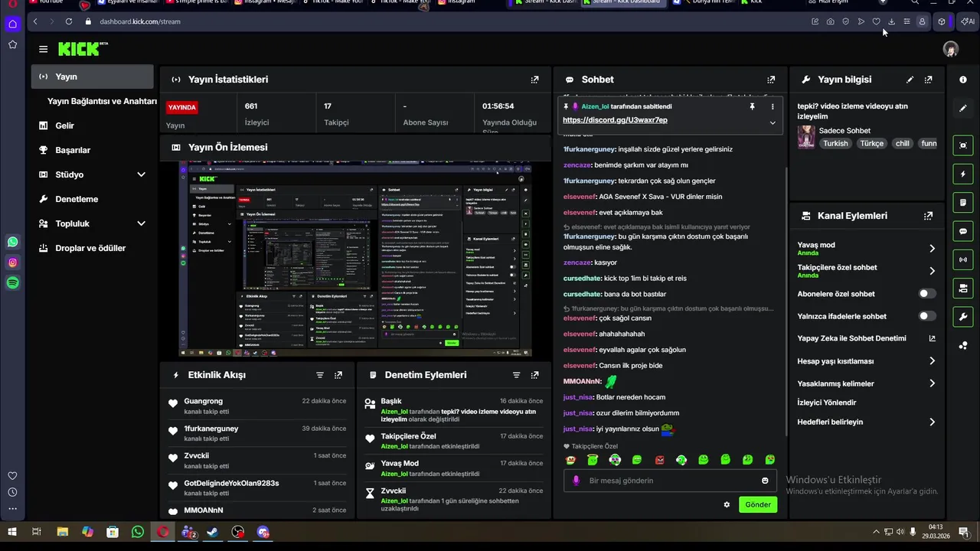This screenshot has height=551, width=980.
Task: Pop out the Etkinlik Akışı panel
Action: [338, 375]
